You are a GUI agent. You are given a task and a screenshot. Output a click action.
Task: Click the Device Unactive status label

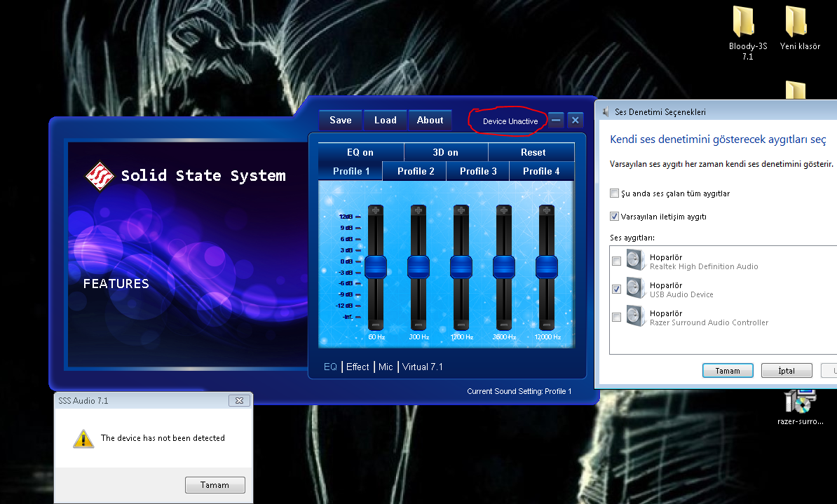[x=510, y=121]
